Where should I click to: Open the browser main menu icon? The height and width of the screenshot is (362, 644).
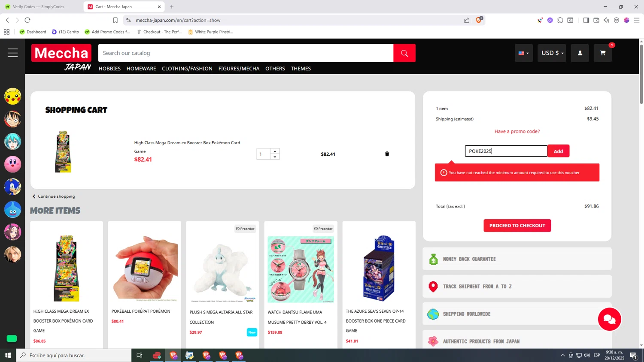637,20
